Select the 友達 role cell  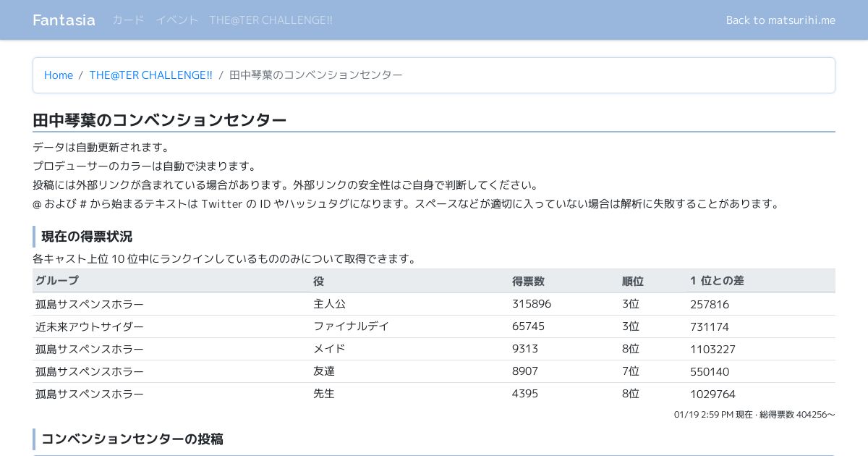324,371
